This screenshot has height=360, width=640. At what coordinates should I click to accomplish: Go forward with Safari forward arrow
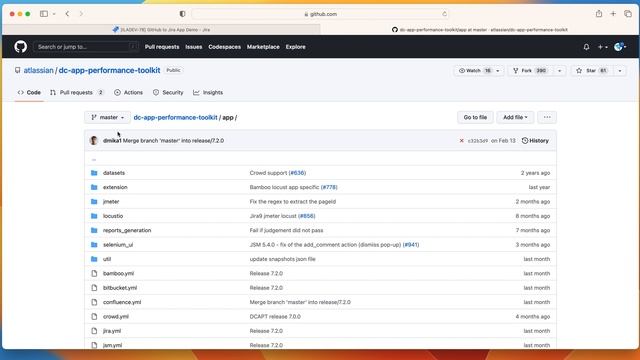(81, 14)
